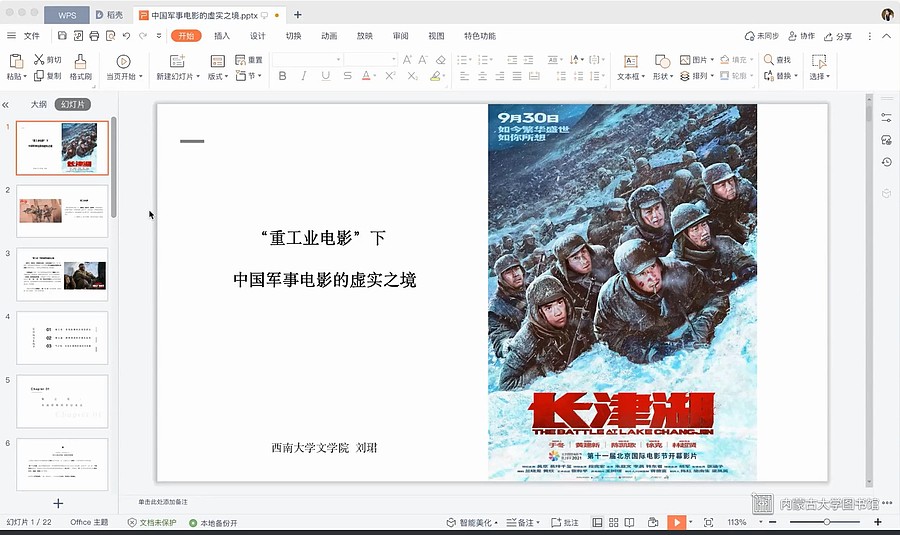The height and width of the screenshot is (535, 900).
Task: Toggle underline formatting
Action: point(325,76)
